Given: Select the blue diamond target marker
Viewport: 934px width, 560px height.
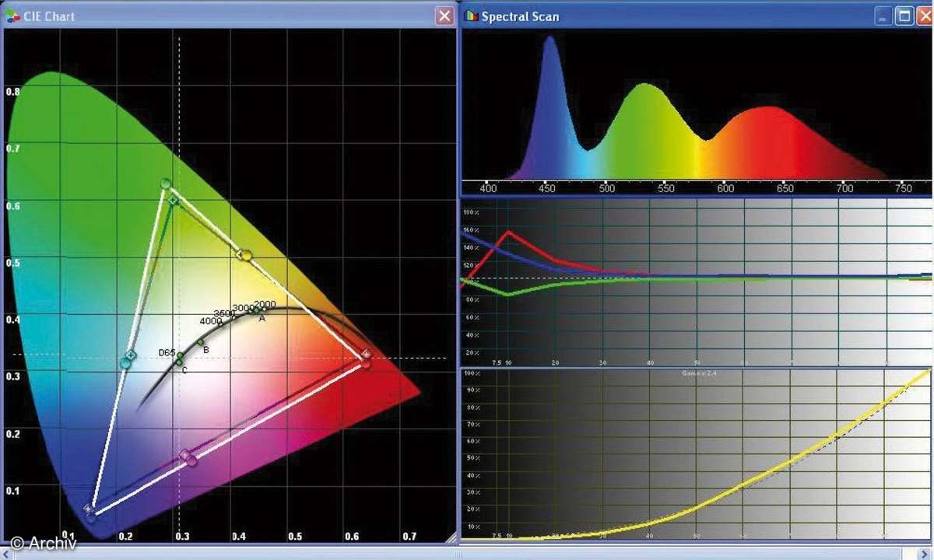Looking at the screenshot, I should click(x=88, y=509).
